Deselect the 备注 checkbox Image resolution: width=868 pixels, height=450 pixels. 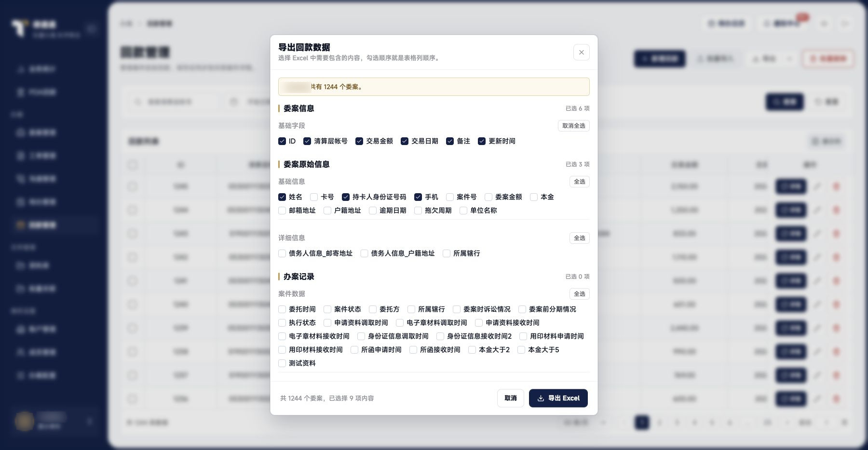450,141
